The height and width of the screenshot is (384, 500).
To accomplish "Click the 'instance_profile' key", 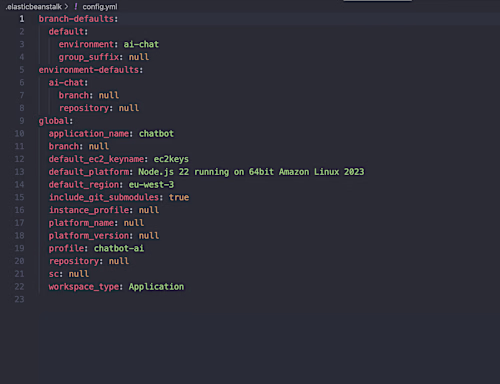I will 89,210.
